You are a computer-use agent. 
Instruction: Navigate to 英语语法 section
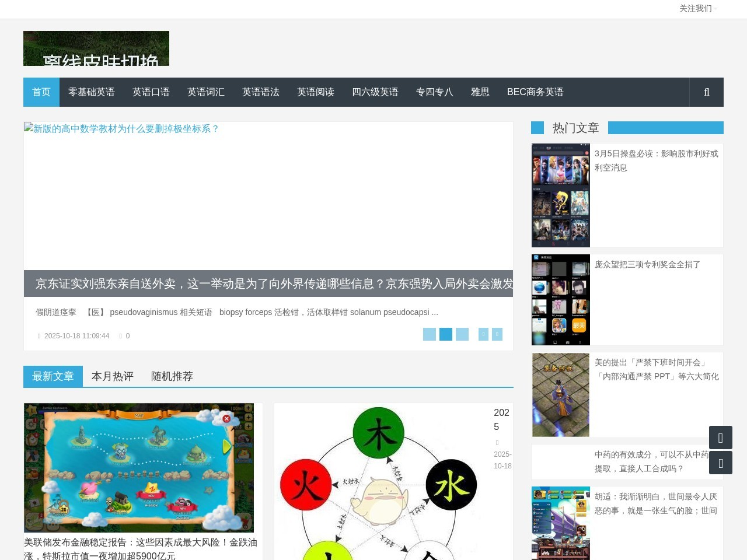coord(261,92)
